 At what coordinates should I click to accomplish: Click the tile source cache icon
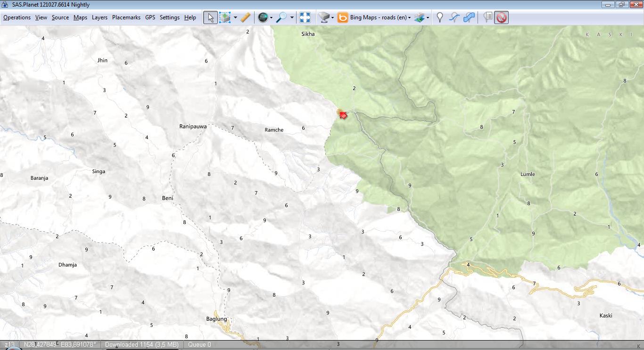click(323, 17)
